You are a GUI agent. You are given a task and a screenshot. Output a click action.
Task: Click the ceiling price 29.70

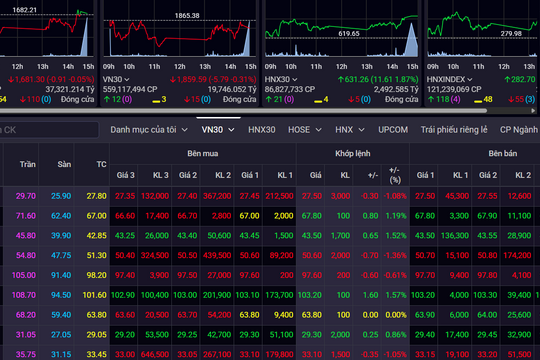pyautogui.click(x=26, y=196)
